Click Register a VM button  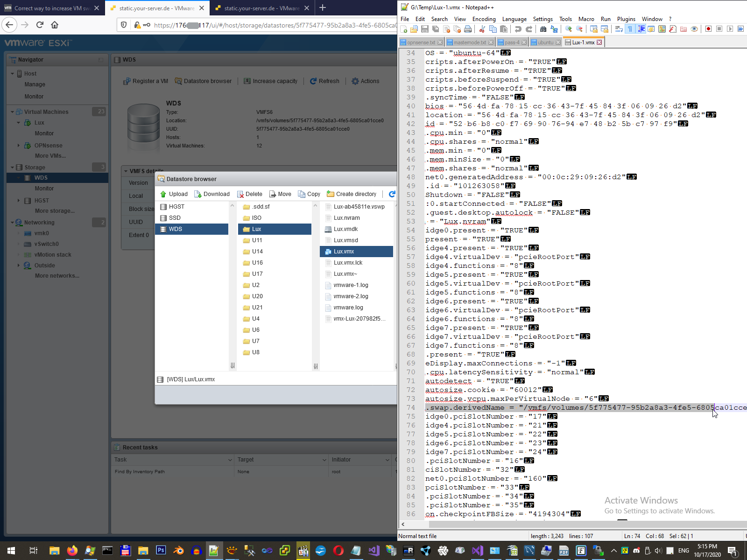pos(146,81)
